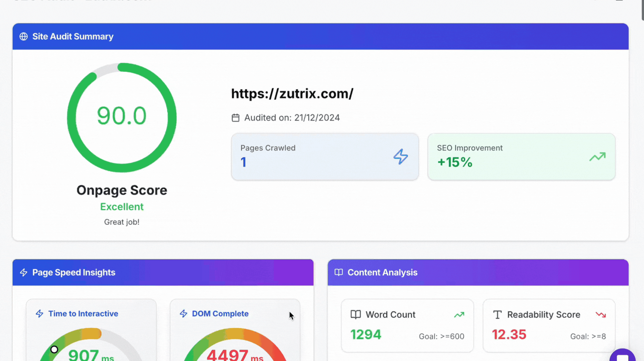Click the lightning icon beside DOM Complete
Viewport: 644px width, 361px height.
coord(183,314)
